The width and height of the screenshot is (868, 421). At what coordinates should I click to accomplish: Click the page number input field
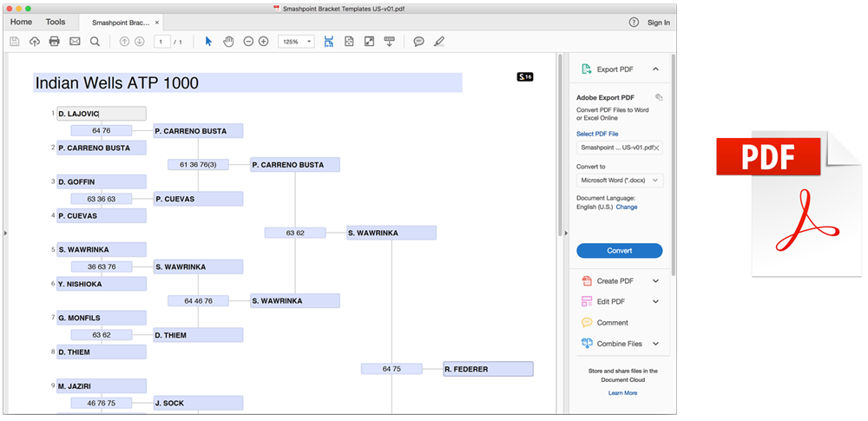click(x=161, y=42)
